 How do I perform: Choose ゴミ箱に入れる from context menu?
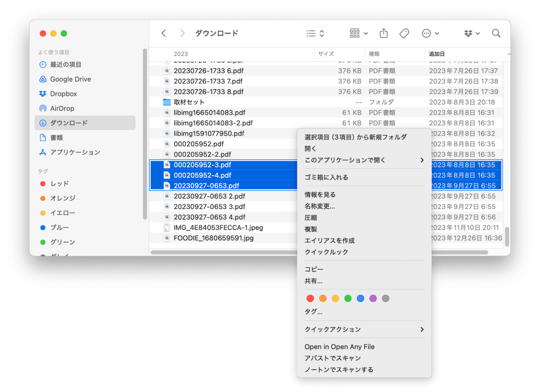[x=326, y=177]
